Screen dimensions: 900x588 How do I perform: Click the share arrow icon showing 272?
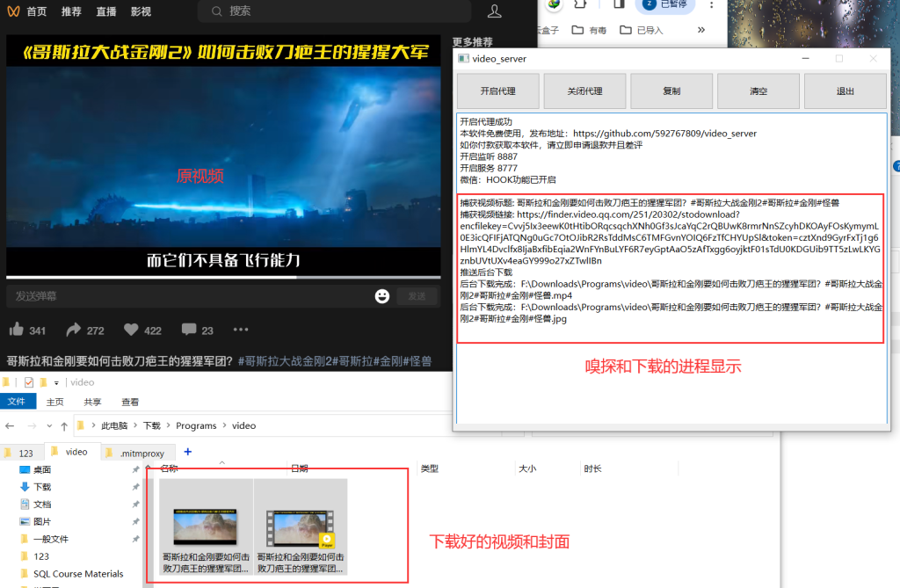pos(73,330)
